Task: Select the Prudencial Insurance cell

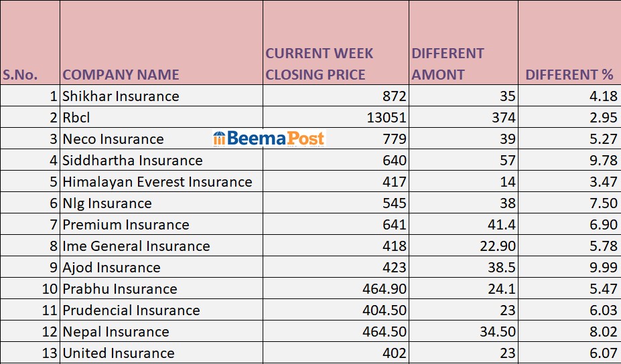Action: tap(131, 310)
